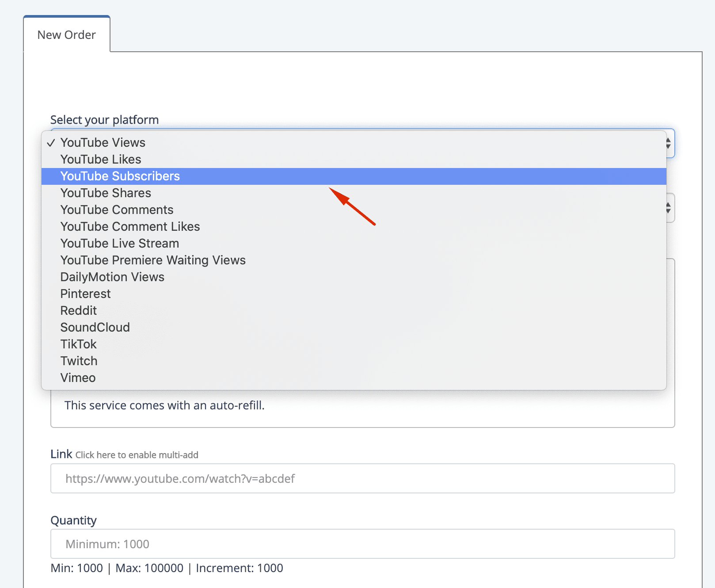Choose YouTube Views option
The height and width of the screenshot is (588, 715).
pyautogui.click(x=354, y=143)
